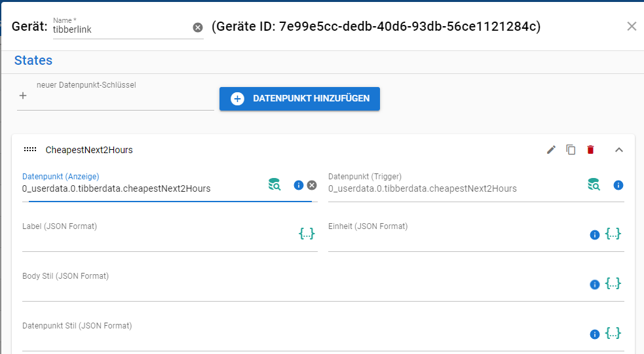Click the copy icon for CheapestNext2Hours
Viewport: 644px width, 354px height.
tap(571, 150)
